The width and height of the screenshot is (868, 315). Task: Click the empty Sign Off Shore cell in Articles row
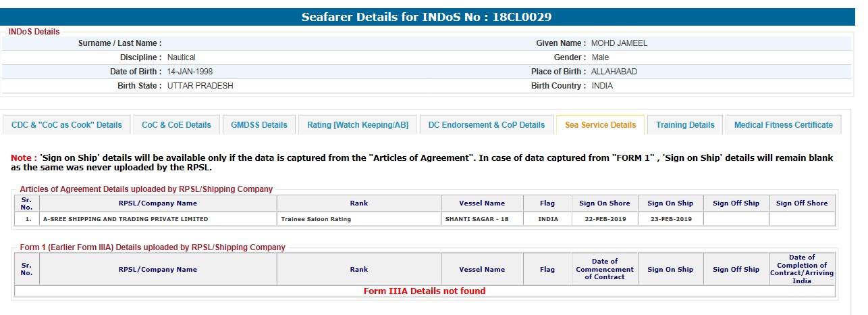[x=802, y=219]
